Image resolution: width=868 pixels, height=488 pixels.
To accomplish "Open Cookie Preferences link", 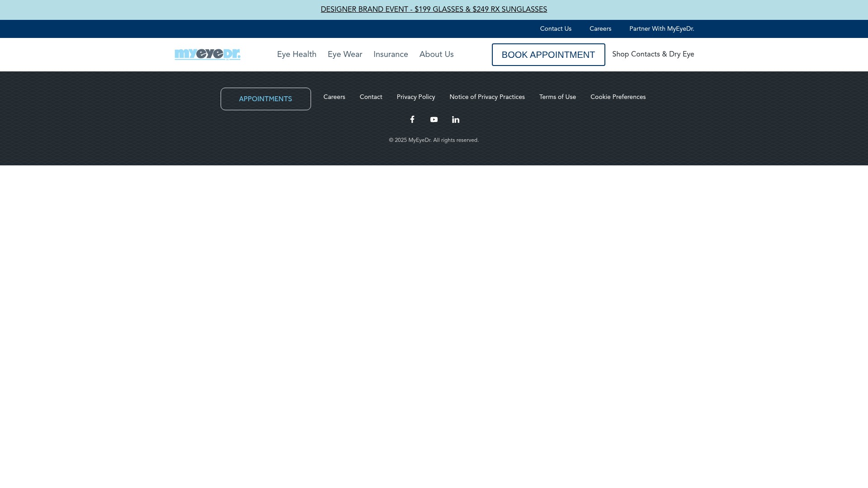I will (618, 97).
